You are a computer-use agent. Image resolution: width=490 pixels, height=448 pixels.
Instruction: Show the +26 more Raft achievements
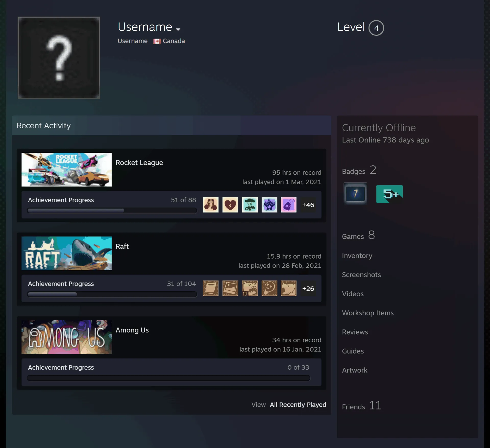(x=308, y=288)
